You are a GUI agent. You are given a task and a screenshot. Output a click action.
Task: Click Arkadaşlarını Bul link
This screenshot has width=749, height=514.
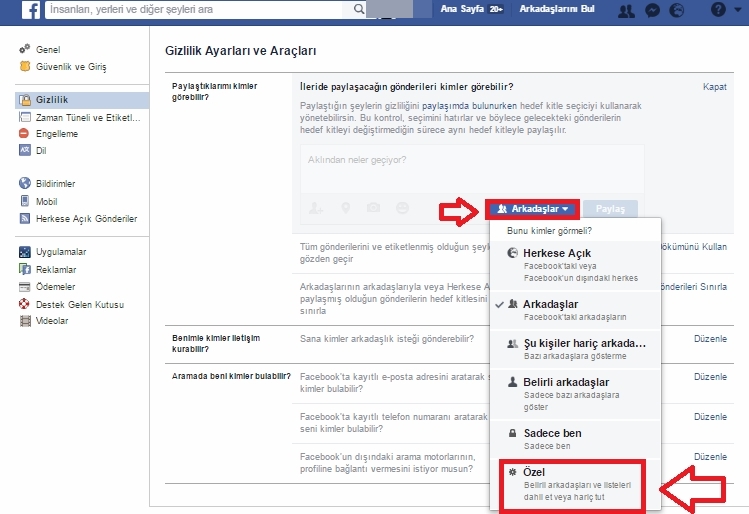coord(557,9)
